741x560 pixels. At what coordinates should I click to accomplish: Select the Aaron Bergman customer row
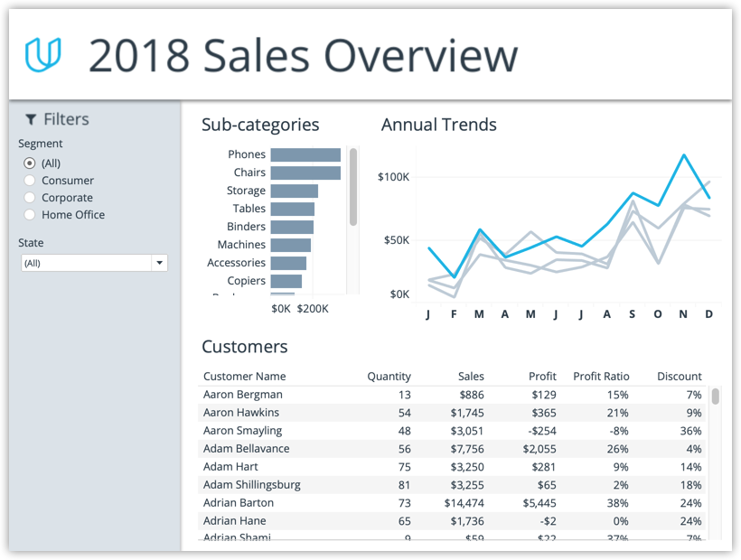tap(242, 395)
